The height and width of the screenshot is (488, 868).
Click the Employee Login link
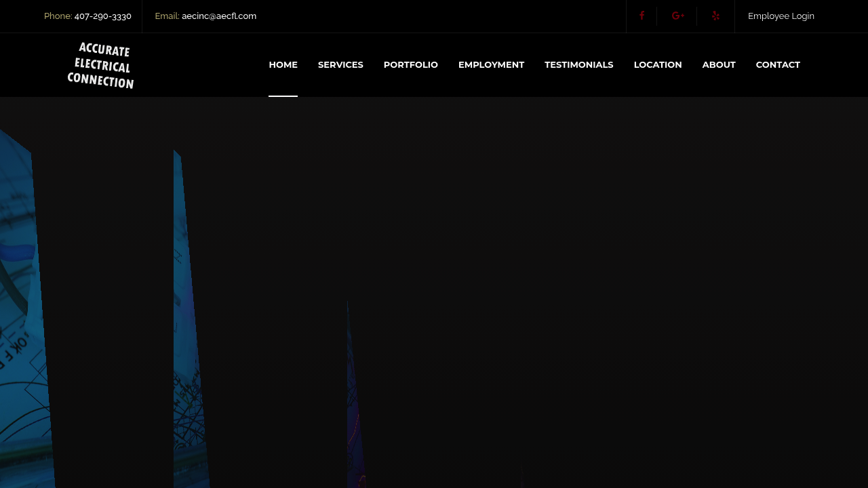point(781,16)
